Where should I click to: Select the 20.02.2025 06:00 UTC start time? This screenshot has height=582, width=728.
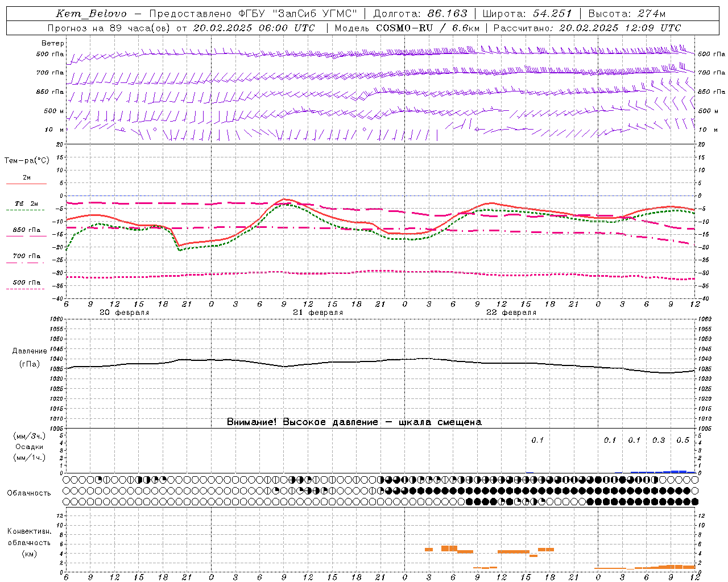click(x=254, y=28)
